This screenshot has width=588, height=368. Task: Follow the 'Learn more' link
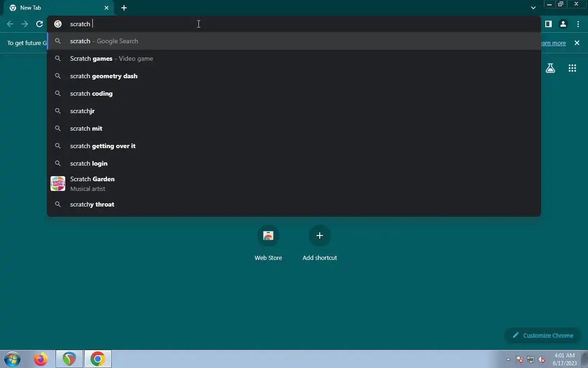(553, 43)
